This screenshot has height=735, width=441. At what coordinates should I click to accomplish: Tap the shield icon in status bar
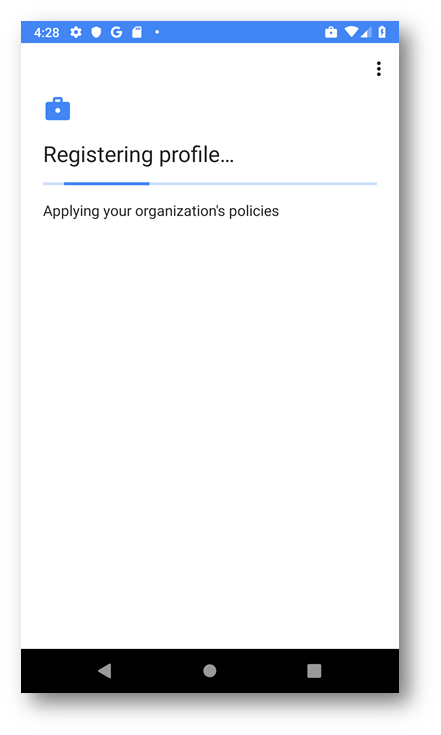[x=96, y=32]
